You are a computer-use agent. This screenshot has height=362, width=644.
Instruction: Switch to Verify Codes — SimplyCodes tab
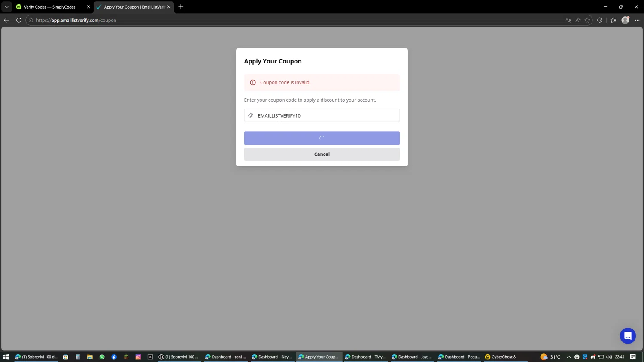click(x=49, y=7)
